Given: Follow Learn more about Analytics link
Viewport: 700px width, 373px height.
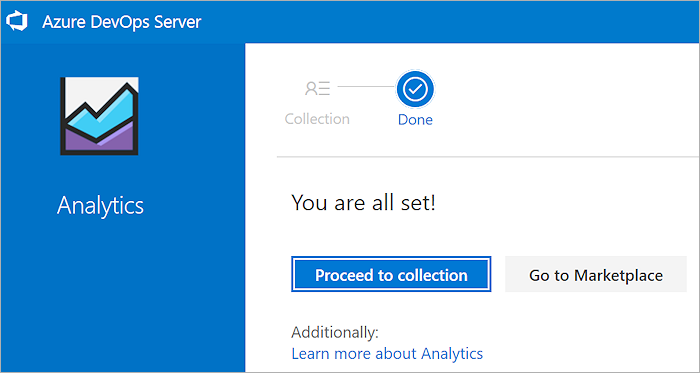Looking at the screenshot, I should (x=387, y=354).
